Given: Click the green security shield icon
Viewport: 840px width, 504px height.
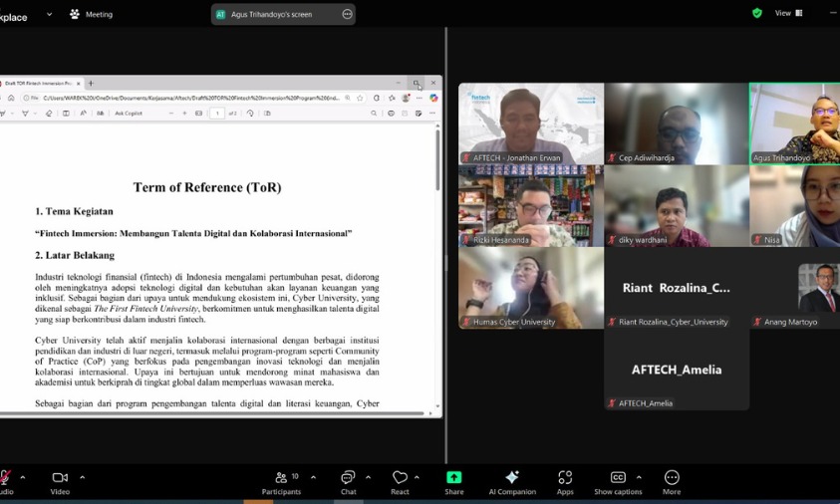Looking at the screenshot, I should click(x=757, y=13).
